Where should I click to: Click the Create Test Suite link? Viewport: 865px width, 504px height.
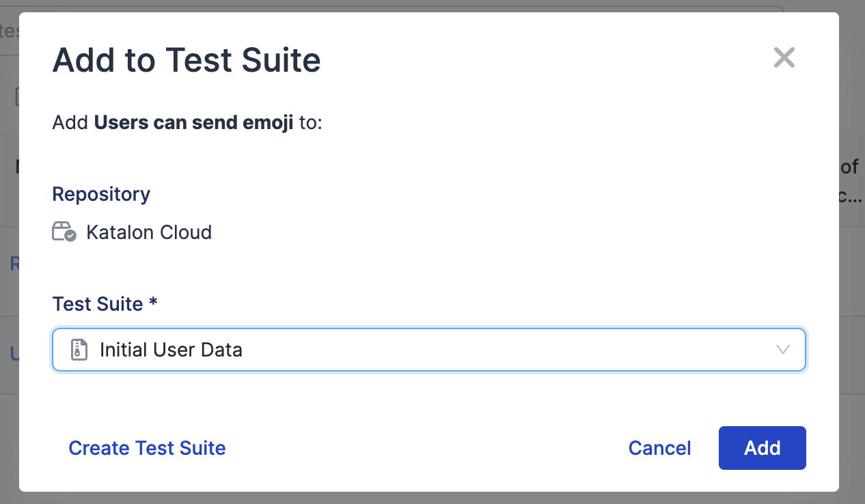pos(147,448)
